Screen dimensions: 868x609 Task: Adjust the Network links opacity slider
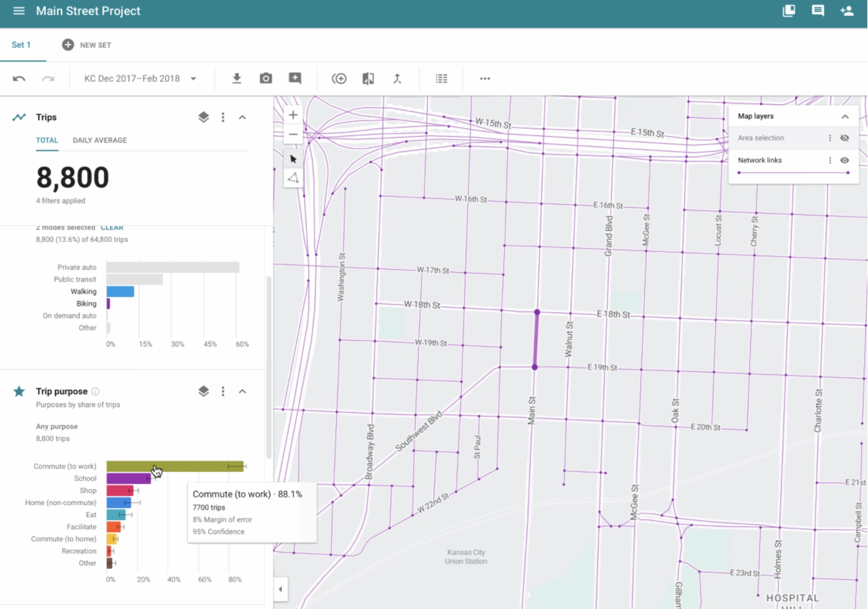(793, 173)
